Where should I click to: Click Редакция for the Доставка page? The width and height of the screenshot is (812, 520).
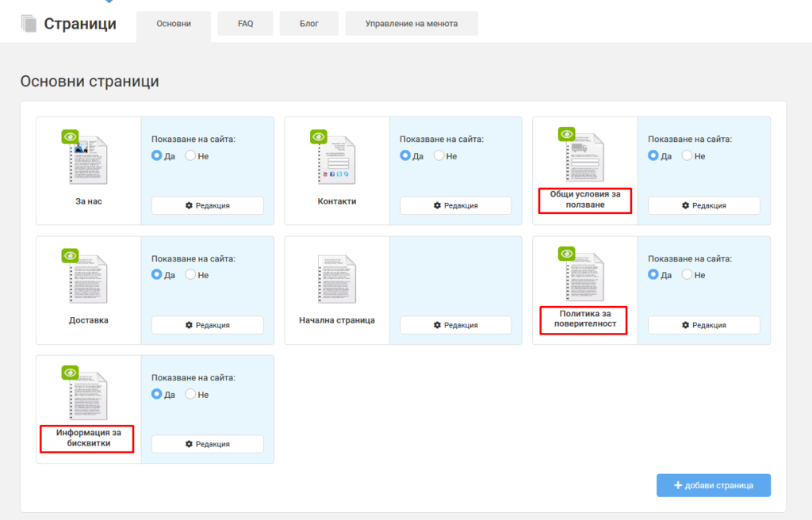tap(207, 325)
